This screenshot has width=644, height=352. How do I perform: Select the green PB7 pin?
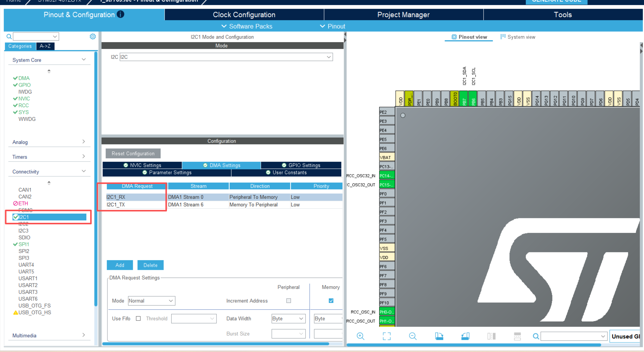point(464,99)
